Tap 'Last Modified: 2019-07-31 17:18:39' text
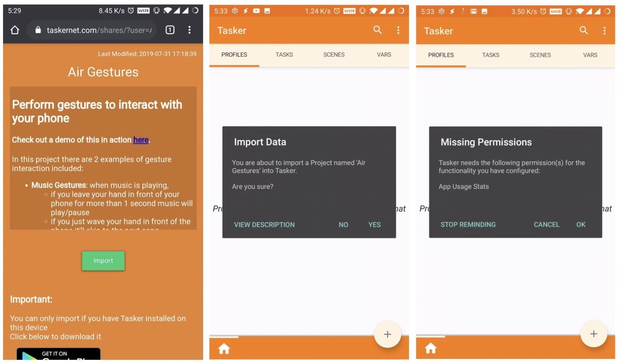Screen dimensions: 619x364 [147, 54]
